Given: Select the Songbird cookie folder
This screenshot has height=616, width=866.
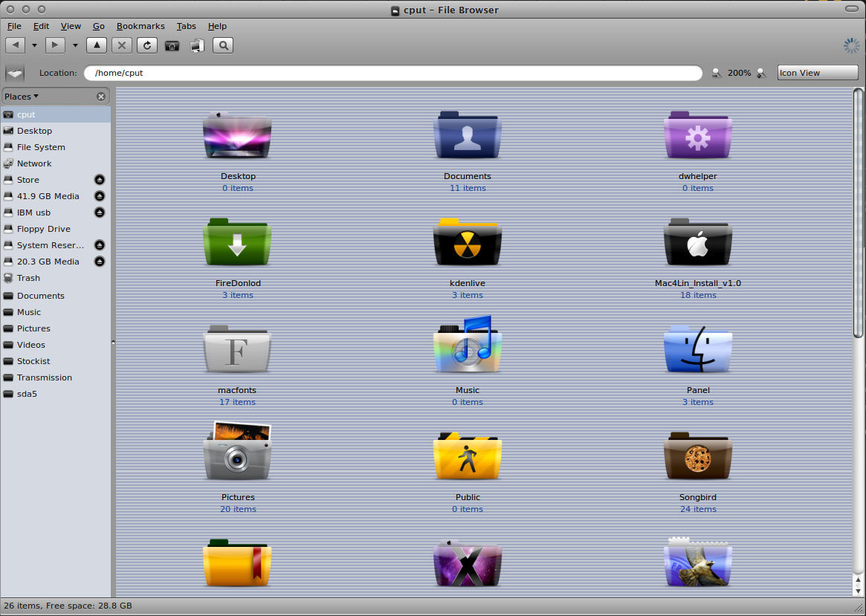Looking at the screenshot, I should [x=698, y=456].
